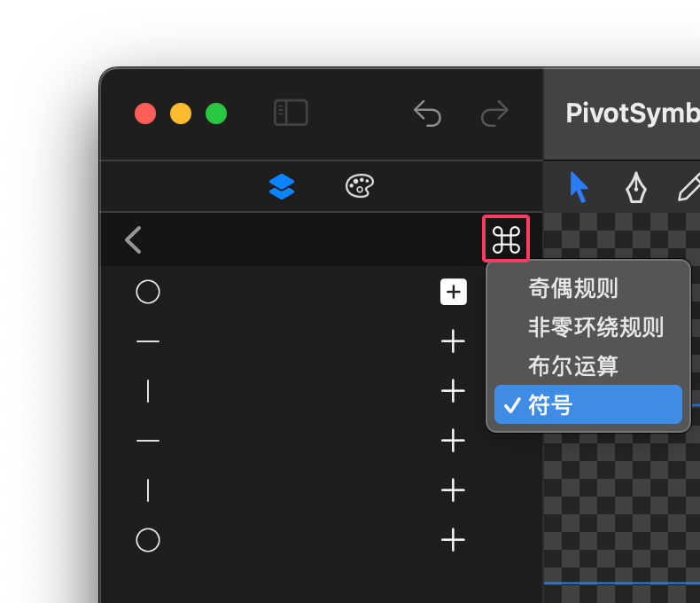The width and height of the screenshot is (700, 603).
Task: Open the command-symbol mode dropdown
Action: coord(506,239)
